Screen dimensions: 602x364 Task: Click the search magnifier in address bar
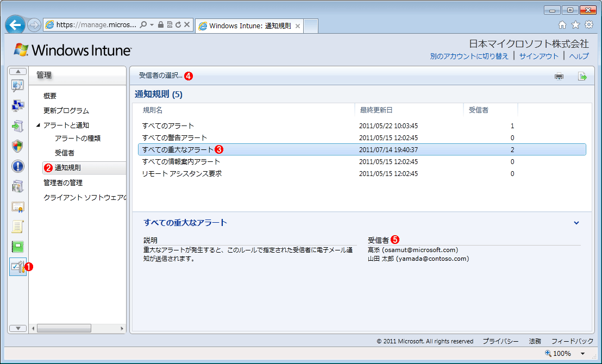point(143,24)
